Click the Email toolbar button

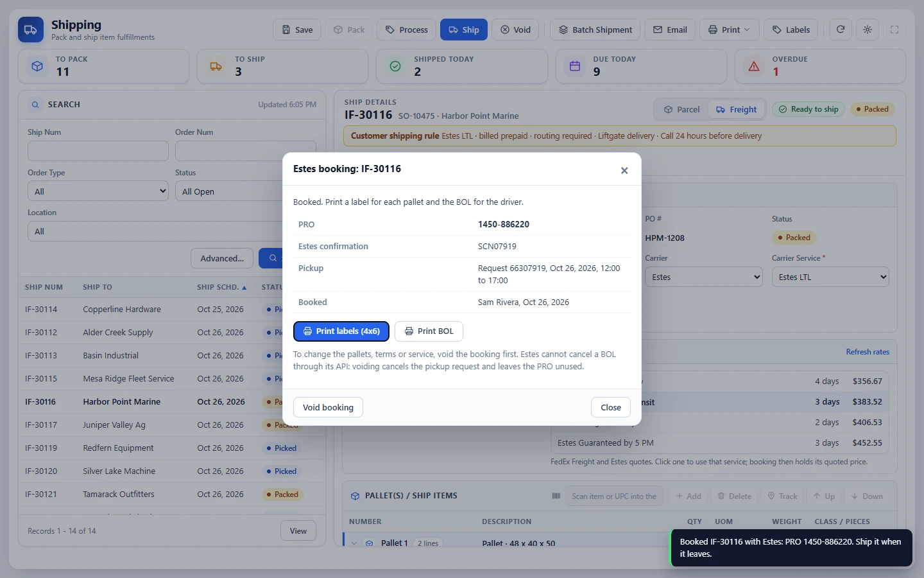670,30
